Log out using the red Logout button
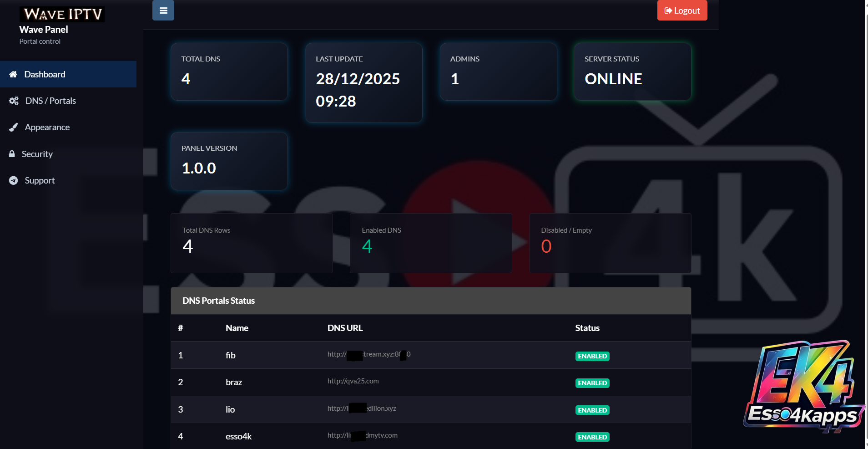 (682, 10)
